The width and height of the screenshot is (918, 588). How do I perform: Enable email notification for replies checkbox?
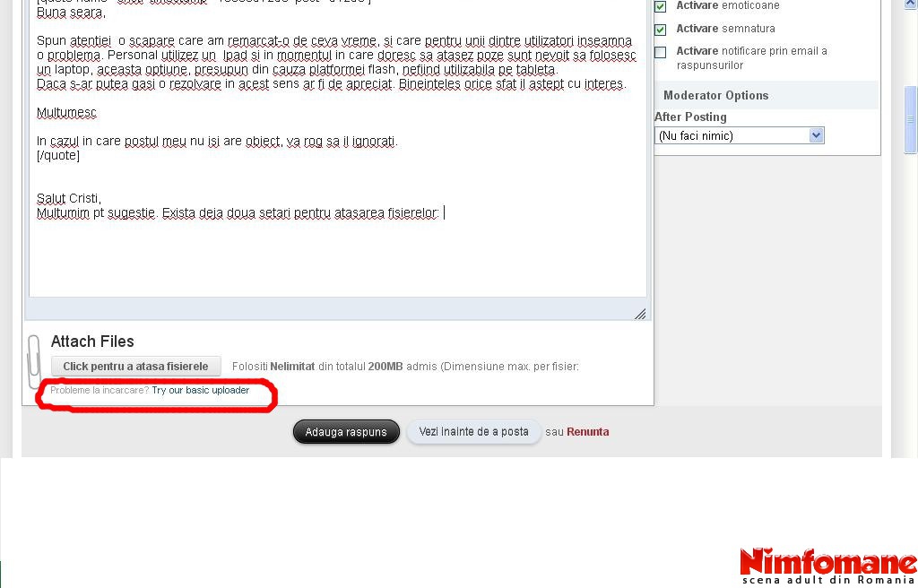(661, 52)
